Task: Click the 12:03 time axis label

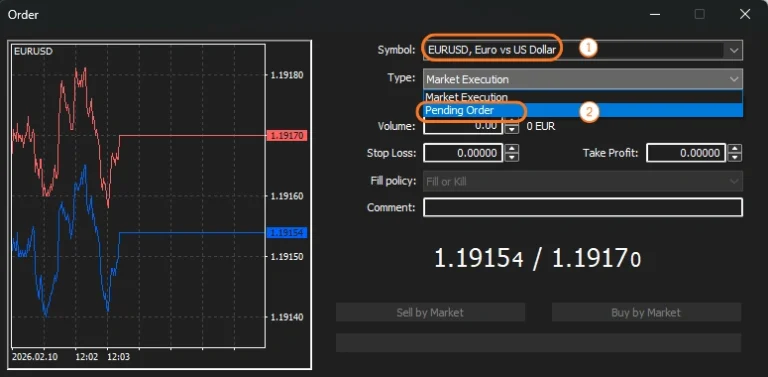Action: 119,357
